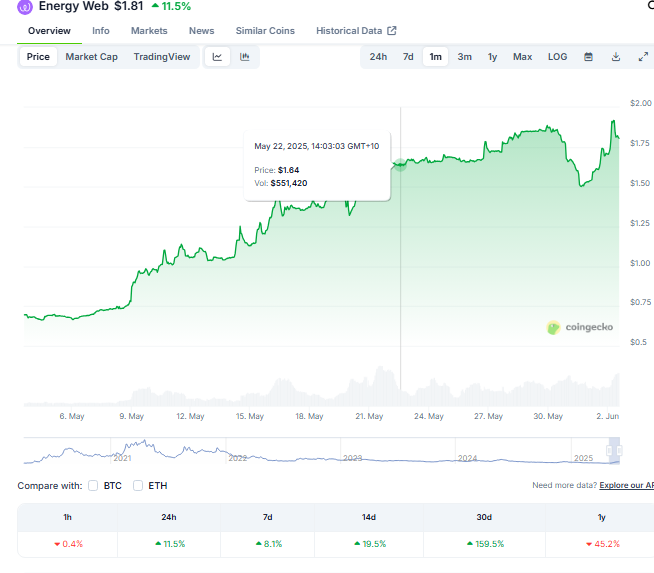The height and width of the screenshot is (573, 654).
Task: Expand chart to fullscreen icon
Action: pyautogui.click(x=643, y=57)
